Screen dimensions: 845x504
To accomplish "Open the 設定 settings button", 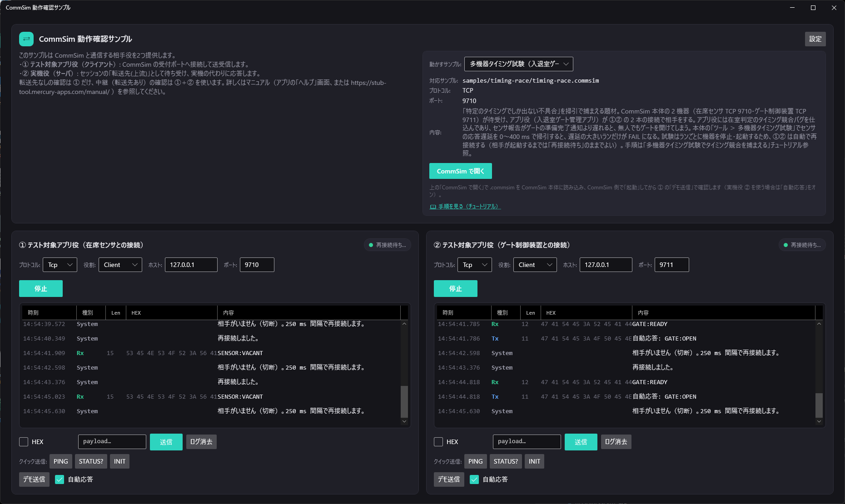I will coord(815,39).
